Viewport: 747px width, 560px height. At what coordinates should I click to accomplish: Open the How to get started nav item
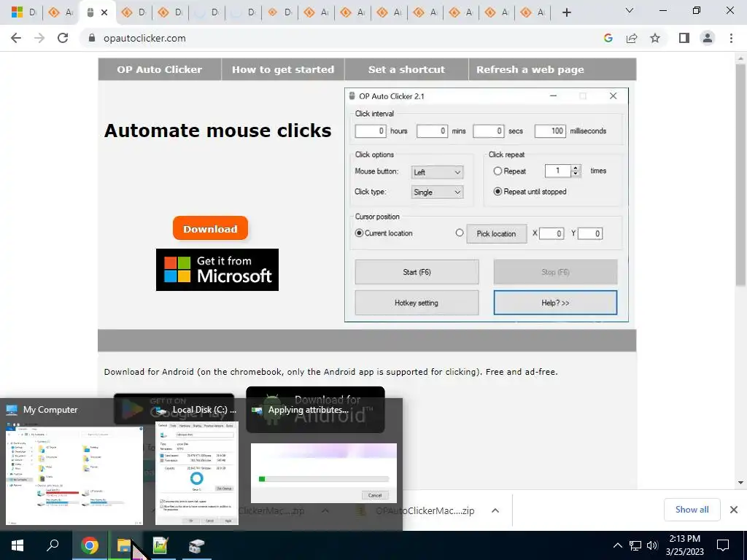[x=283, y=69]
